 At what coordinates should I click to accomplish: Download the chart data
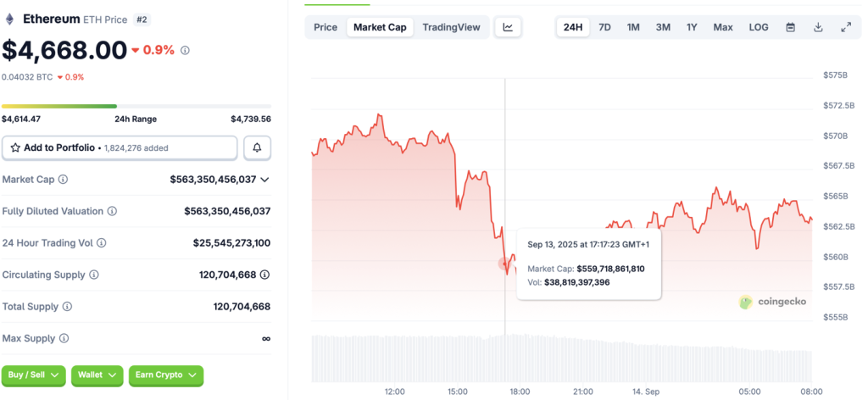818,27
